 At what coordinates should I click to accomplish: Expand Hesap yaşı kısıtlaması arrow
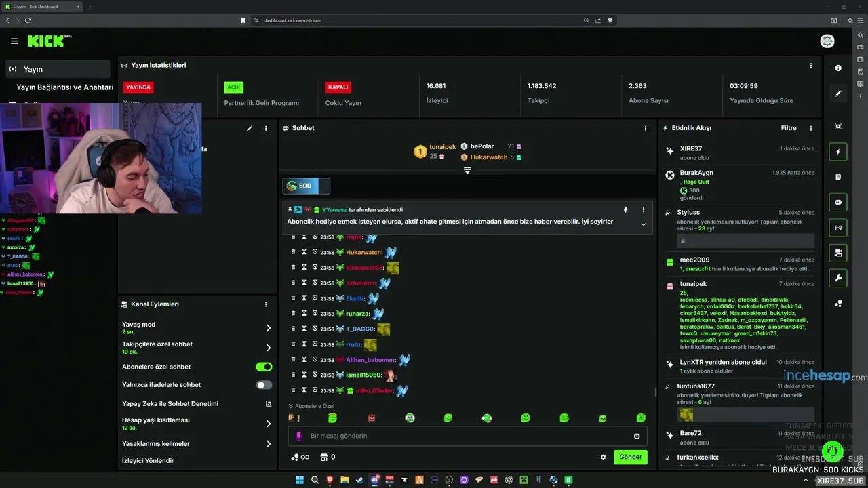click(269, 424)
